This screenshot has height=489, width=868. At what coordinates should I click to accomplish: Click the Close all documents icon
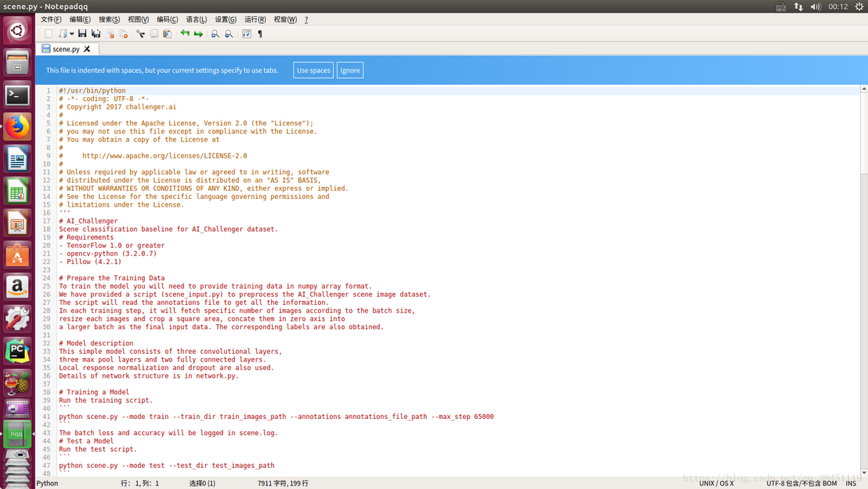point(123,34)
